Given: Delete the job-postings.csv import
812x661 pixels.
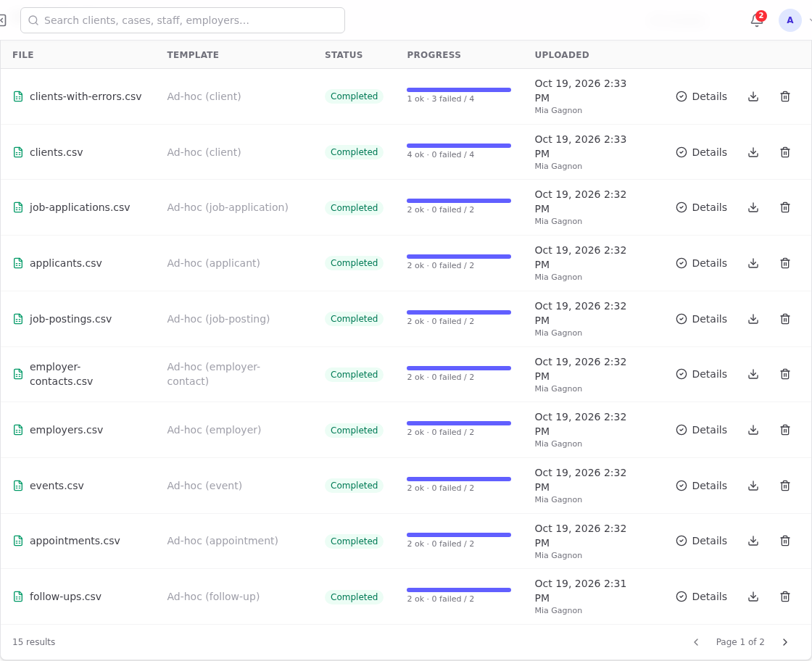Looking at the screenshot, I should click(785, 319).
